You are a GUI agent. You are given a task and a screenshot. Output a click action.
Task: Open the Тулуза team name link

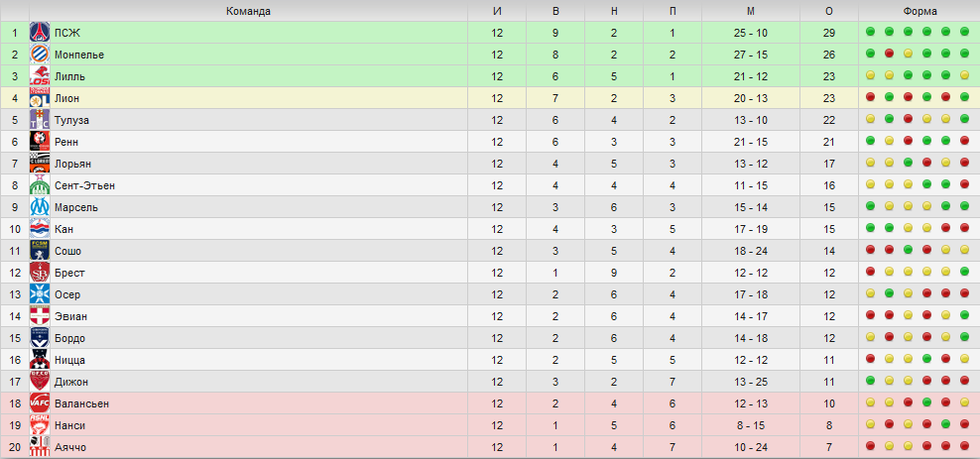pos(70,120)
